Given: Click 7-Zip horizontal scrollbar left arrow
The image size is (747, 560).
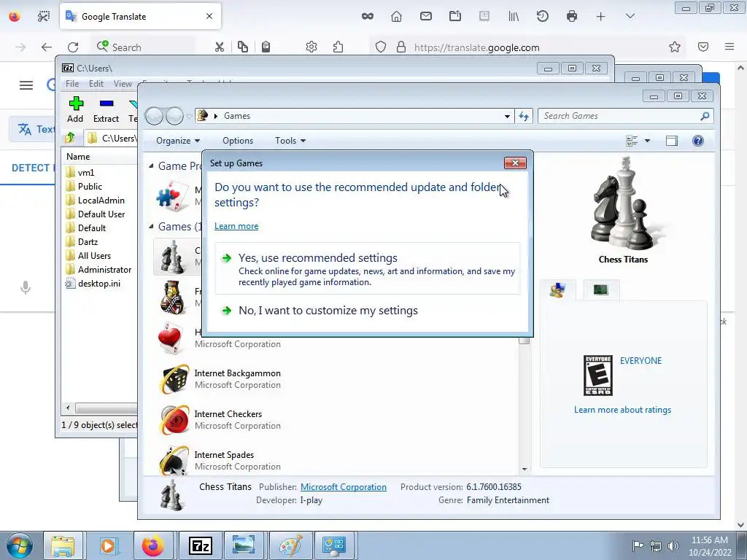Looking at the screenshot, I should click(68, 408).
